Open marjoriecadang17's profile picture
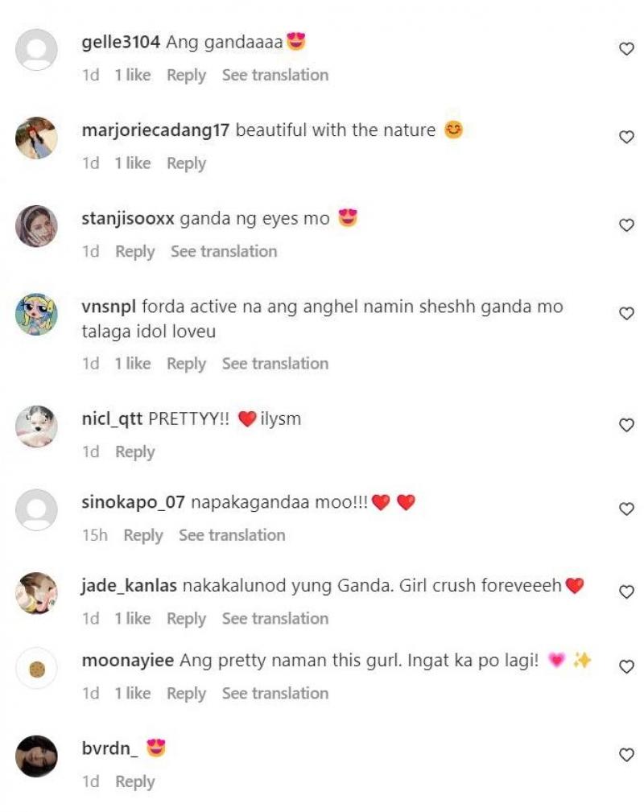This screenshot has width=644, height=812. coord(36,138)
